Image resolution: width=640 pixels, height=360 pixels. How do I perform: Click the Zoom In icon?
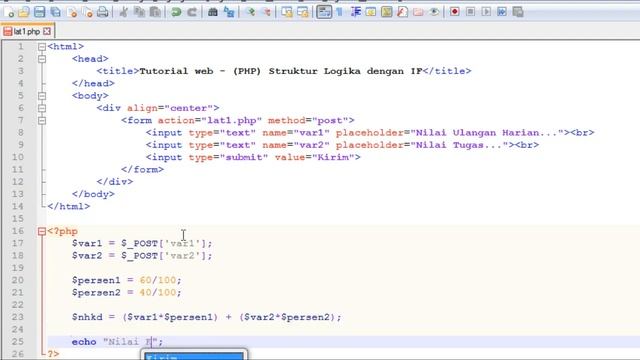click(x=250, y=12)
